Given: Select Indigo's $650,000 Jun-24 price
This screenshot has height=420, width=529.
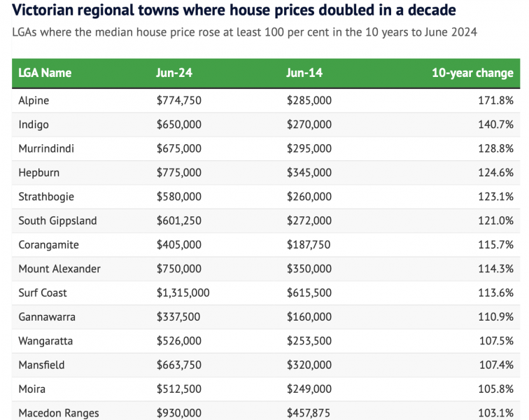Looking at the screenshot, I should (x=178, y=125).
